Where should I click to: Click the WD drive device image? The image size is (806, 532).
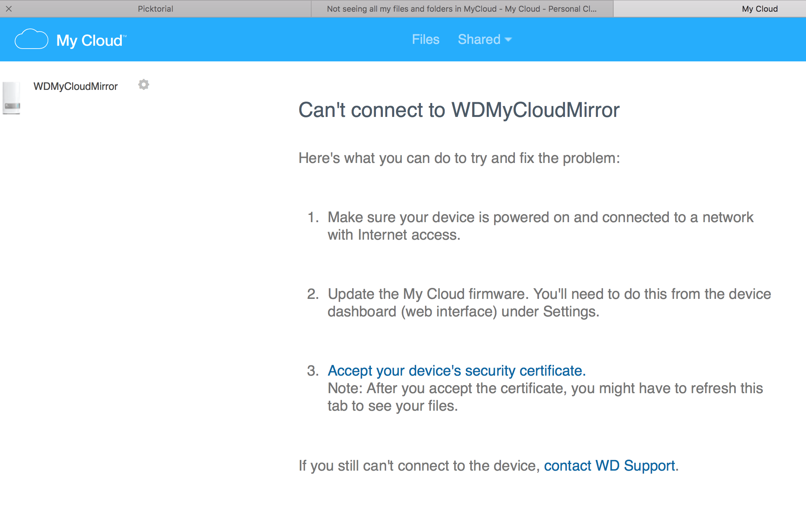pyautogui.click(x=12, y=98)
